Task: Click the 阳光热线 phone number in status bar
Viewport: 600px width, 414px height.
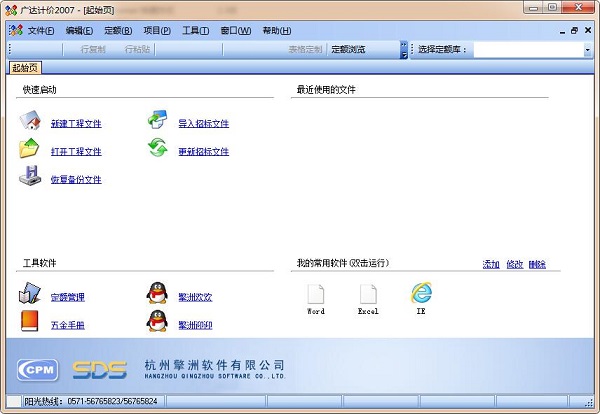Action: [112, 401]
